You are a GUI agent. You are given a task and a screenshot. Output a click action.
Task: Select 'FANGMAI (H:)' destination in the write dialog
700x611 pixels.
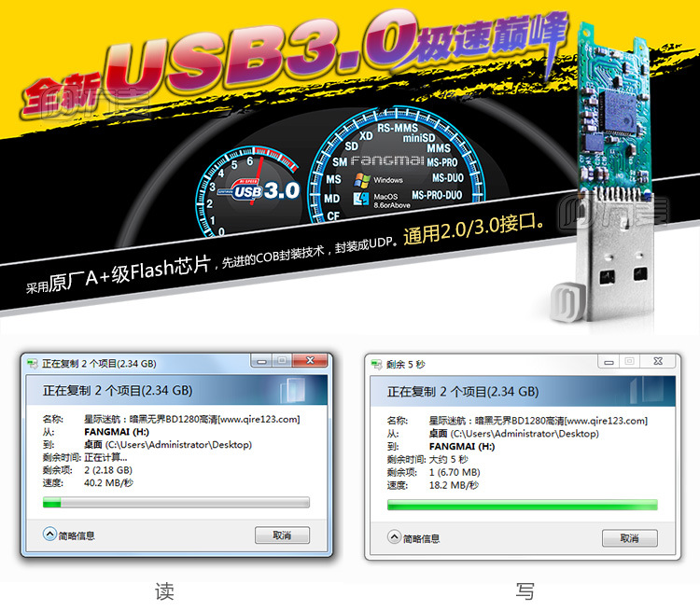pyautogui.click(x=462, y=447)
